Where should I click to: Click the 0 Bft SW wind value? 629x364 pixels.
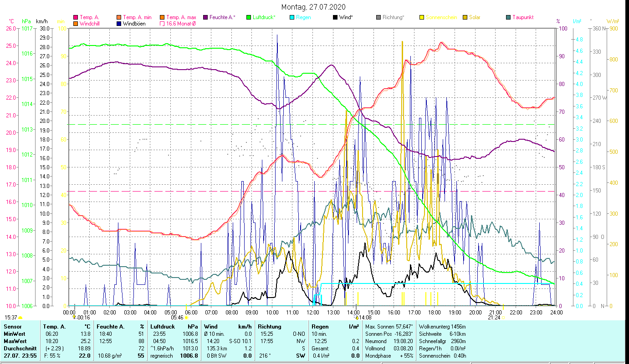click(217, 356)
